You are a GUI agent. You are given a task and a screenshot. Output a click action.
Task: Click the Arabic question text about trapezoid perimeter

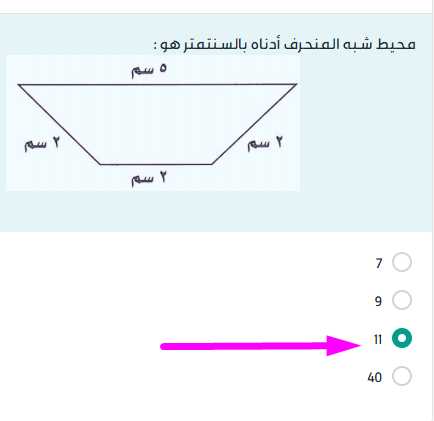[x=285, y=45]
